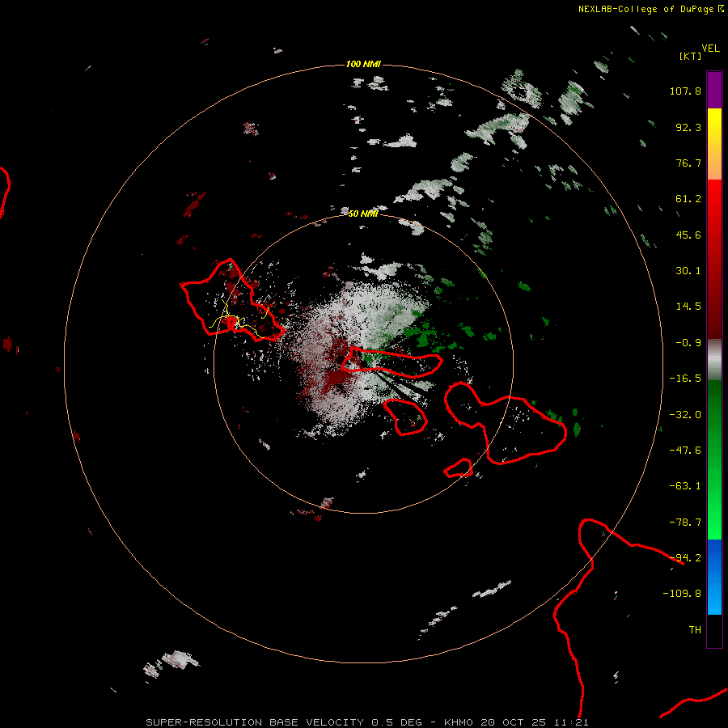The width and height of the screenshot is (728, 728).
Task: Click the -109.8 legend value
Action: coord(682,594)
